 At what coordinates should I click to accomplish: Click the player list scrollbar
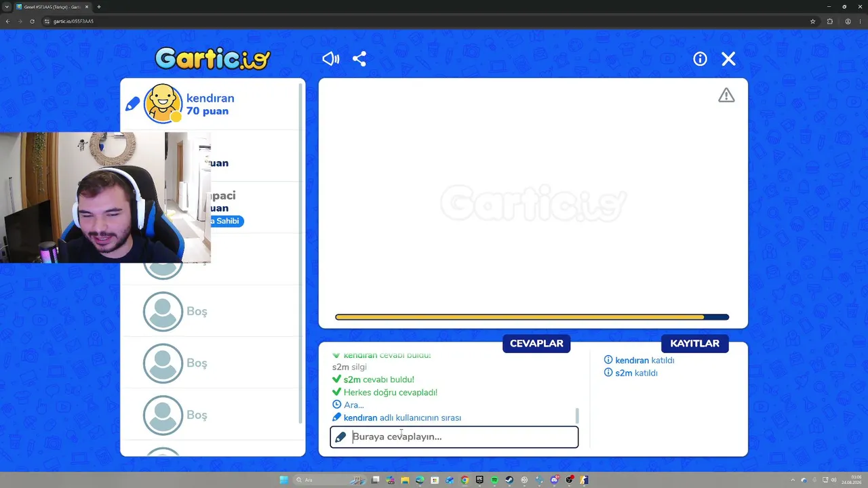point(300,254)
